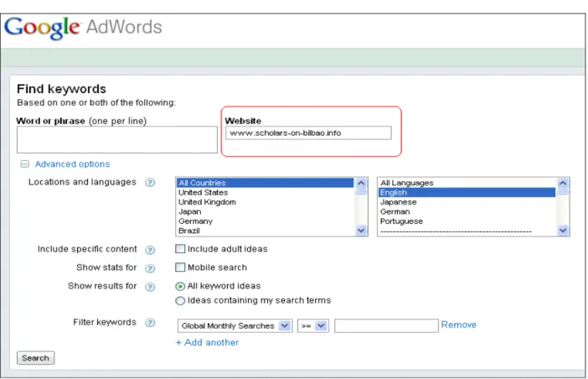Collapse Advanced options with minus icon

pos(25,164)
